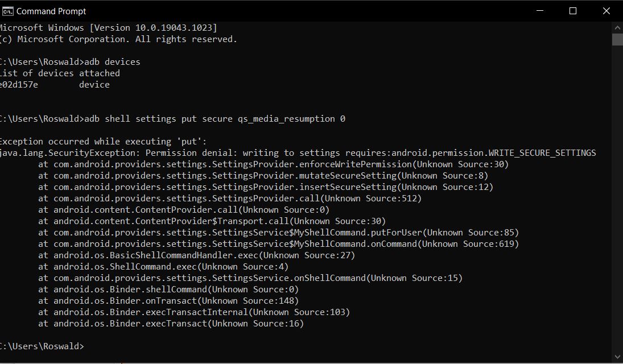Click the Command Prompt icon in title bar

click(x=7, y=11)
